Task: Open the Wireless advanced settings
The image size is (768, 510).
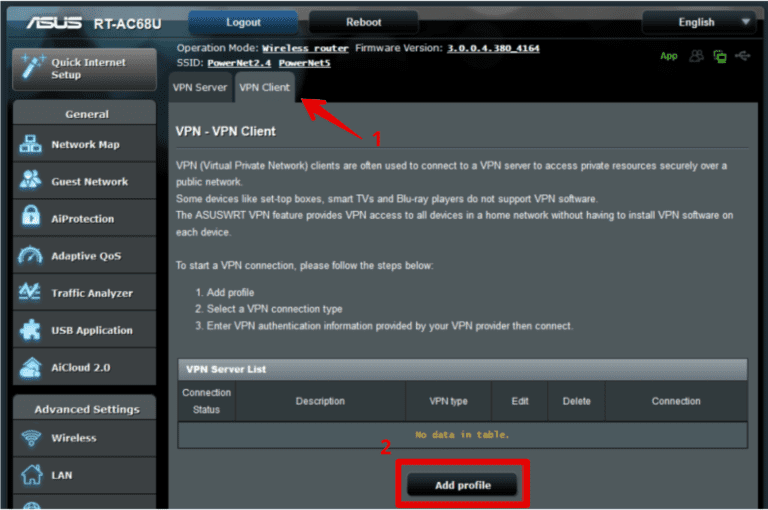Action: [x=85, y=437]
